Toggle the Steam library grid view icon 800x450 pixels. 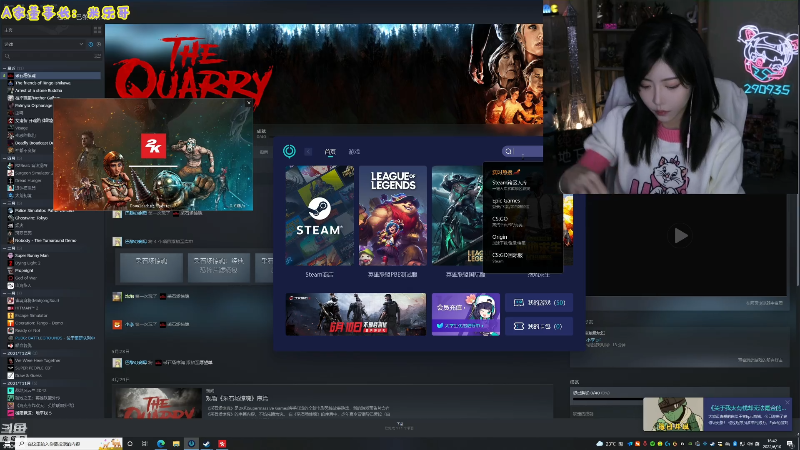(x=97, y=30)
